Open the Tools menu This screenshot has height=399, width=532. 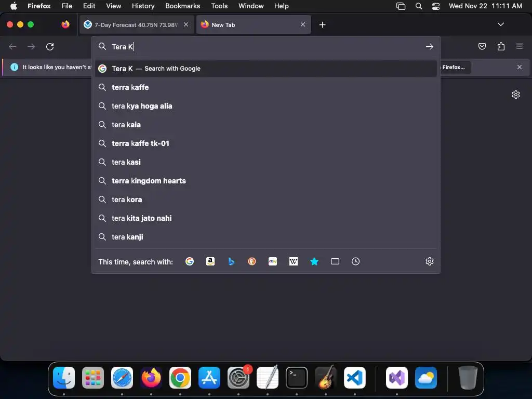[219, 6]
